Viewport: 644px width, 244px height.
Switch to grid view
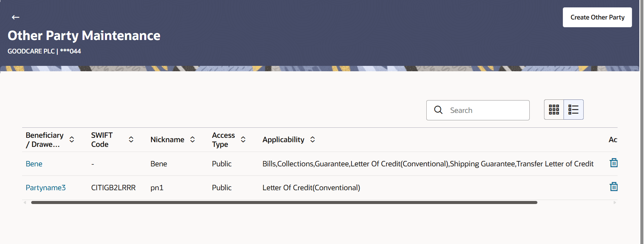click(x=554, y=110)
